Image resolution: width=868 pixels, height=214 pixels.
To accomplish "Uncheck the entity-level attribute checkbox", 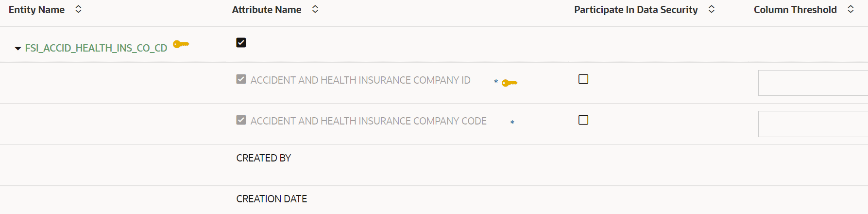I will coord(241,43).
